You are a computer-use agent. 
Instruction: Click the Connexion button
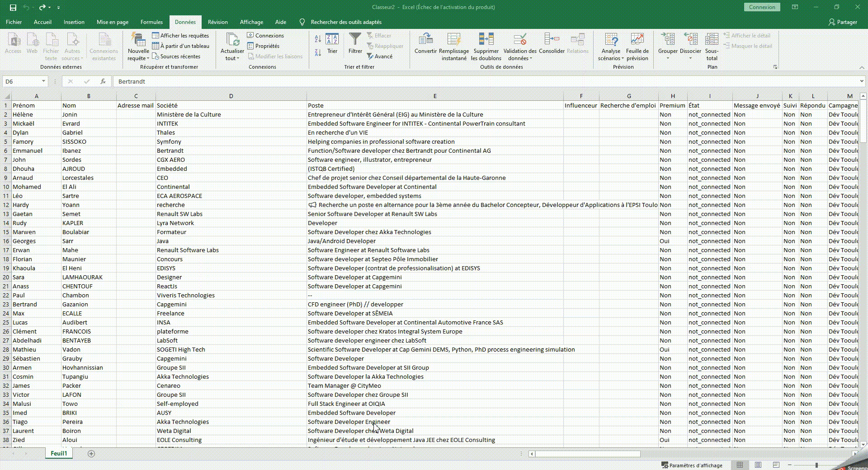click(762, 7)
